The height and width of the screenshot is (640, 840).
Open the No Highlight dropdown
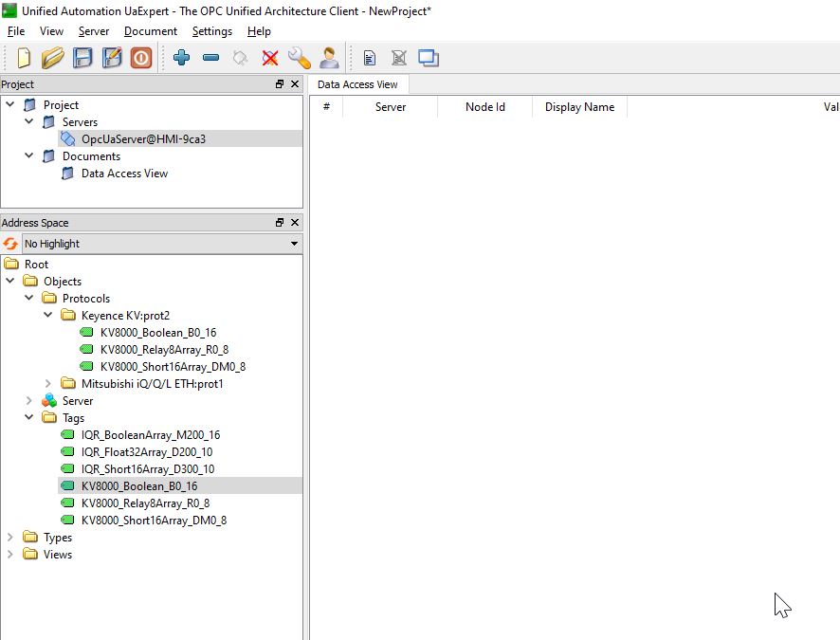162,244
